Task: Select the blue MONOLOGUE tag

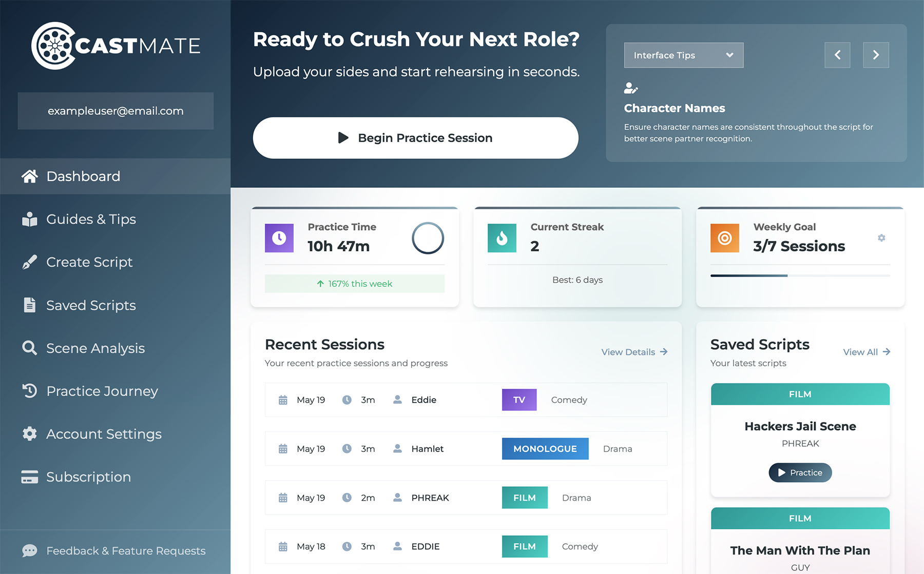Action: point(545,449)
